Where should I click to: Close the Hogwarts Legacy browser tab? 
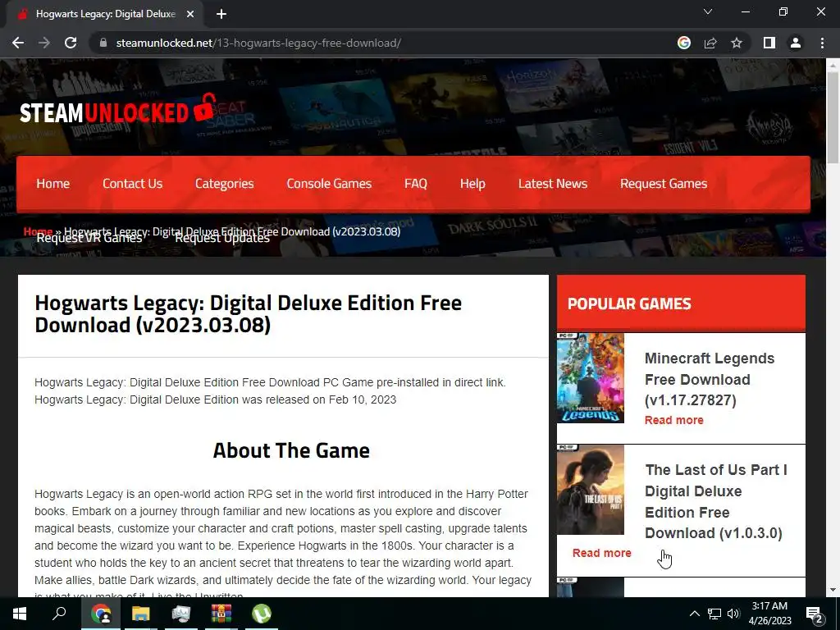tap(190, 15)
